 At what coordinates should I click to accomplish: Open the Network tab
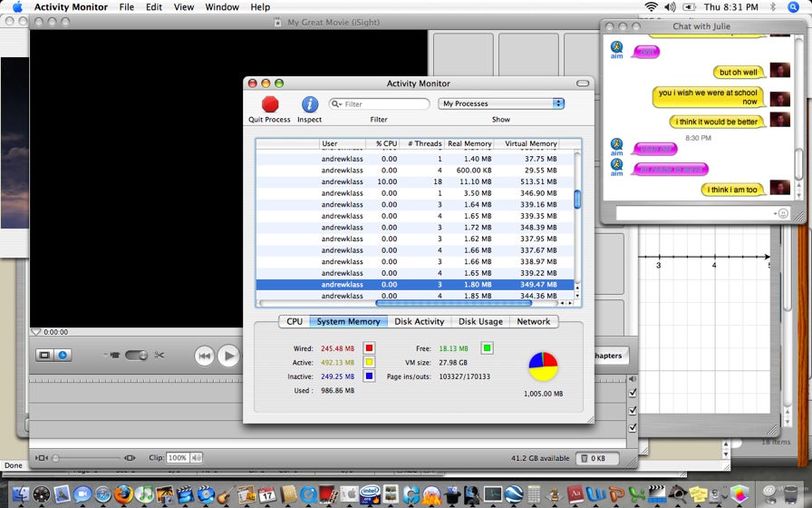pos(534,321)
